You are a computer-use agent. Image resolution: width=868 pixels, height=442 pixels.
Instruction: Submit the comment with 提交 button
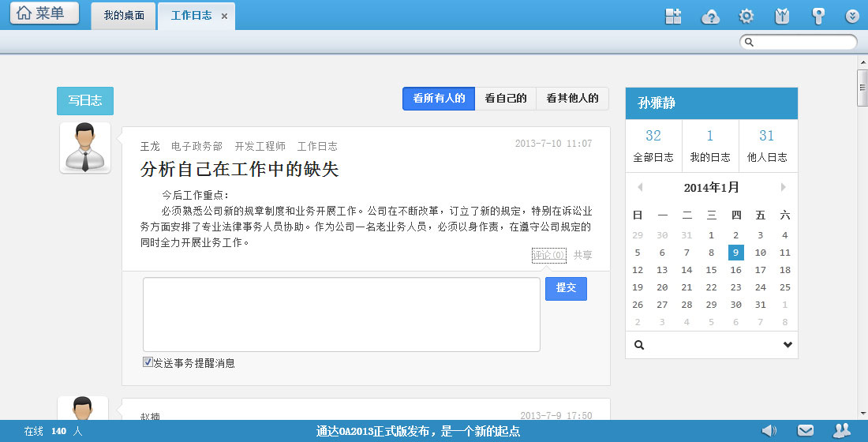pyautogui.click(x=566, y=289)
